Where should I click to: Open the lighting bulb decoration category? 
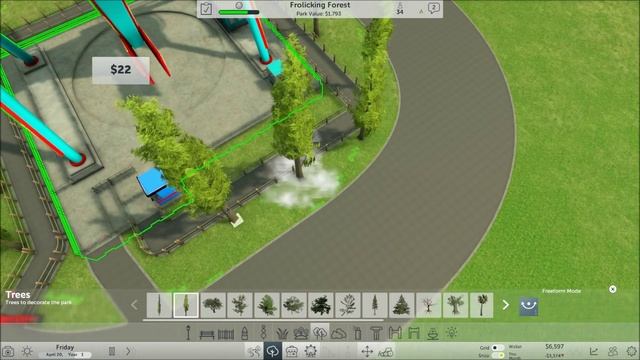tap(452, 333)
